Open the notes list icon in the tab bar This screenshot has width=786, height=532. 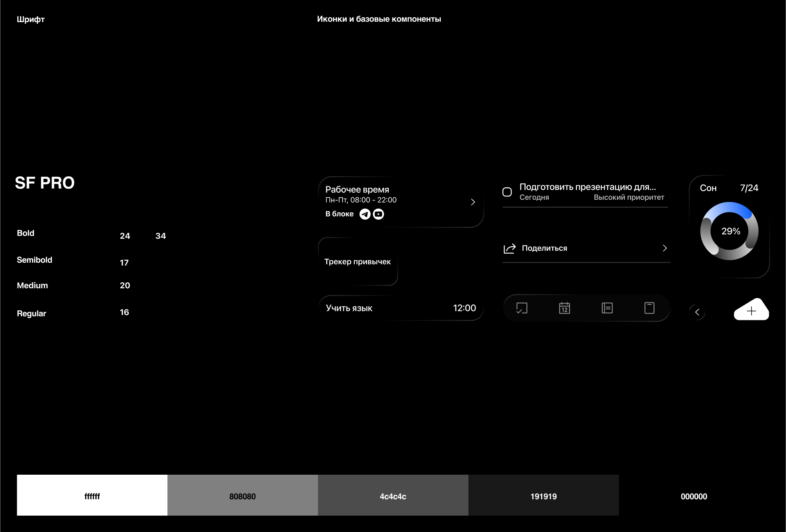[607, 308]
